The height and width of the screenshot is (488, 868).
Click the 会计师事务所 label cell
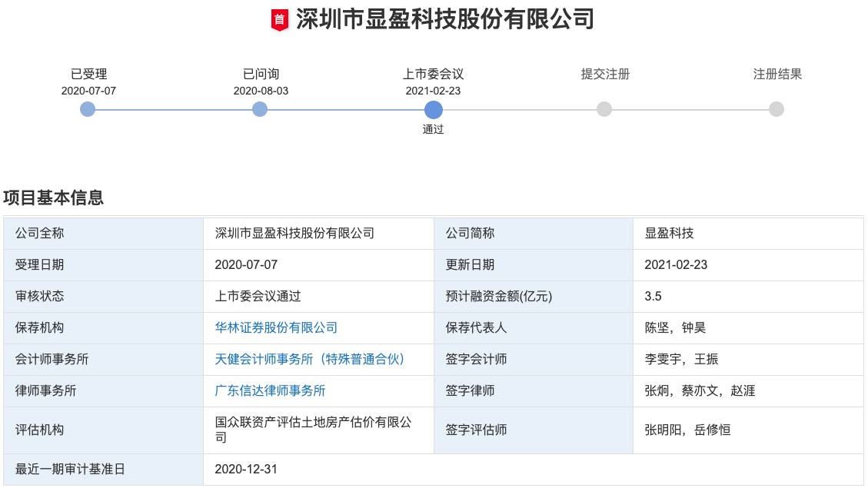(x=104, y=359)
